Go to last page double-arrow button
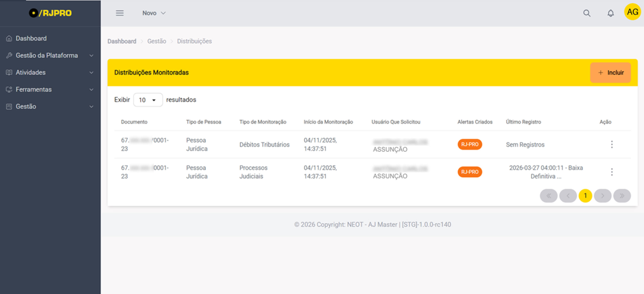Viewport: 644px width, 294px height. point(622,196)
